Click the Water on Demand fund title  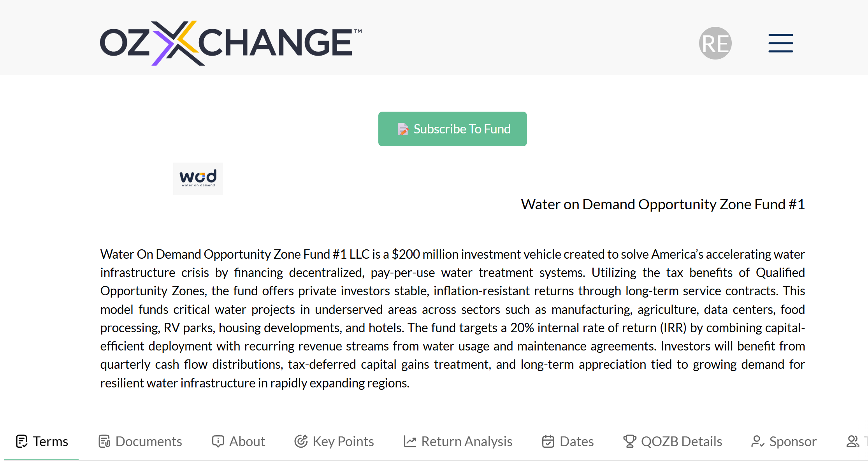coord(662,205)
